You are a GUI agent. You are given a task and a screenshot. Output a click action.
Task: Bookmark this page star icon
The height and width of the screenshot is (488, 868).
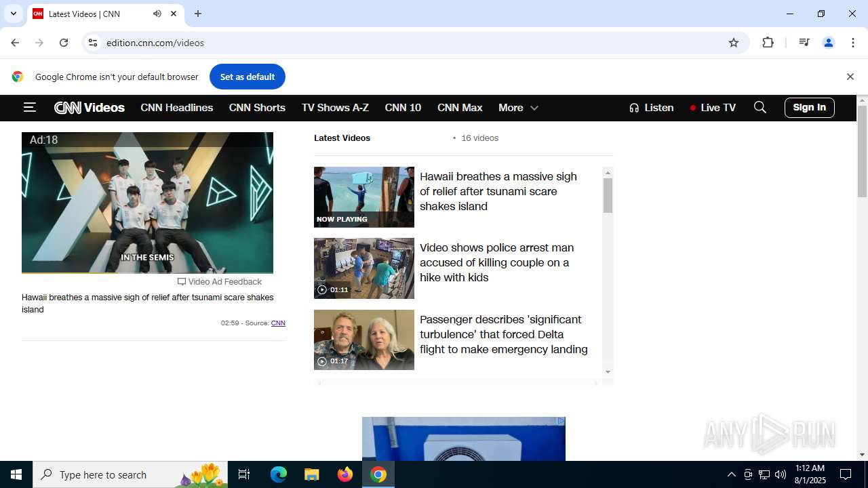[x=734, y=43]
